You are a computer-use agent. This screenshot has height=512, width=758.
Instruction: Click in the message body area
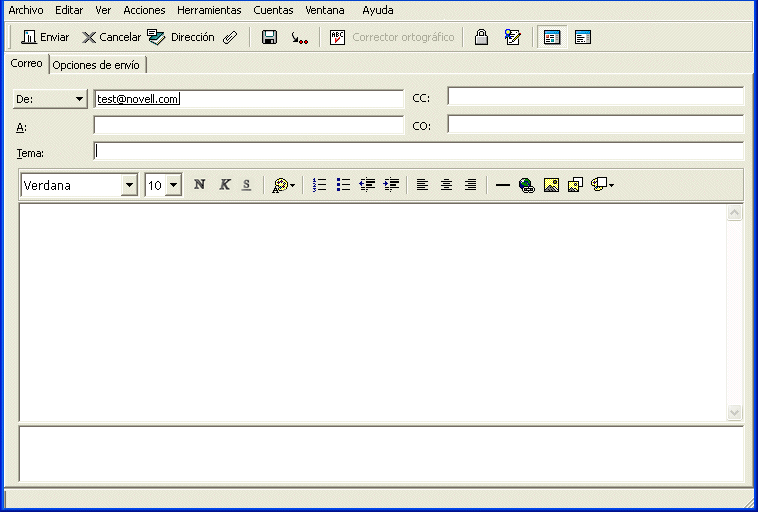pyautogui.click(x=373, y=312)
